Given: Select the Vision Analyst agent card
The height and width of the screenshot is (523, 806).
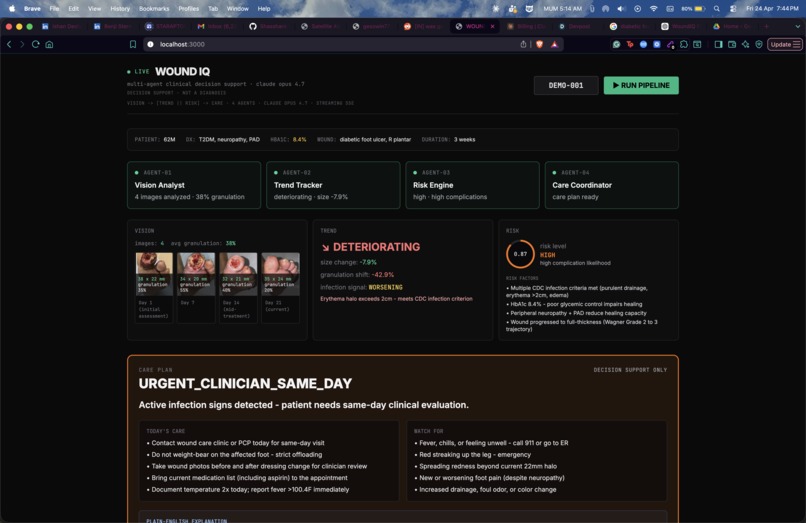Looking at the screenshot, I should 194,185.
